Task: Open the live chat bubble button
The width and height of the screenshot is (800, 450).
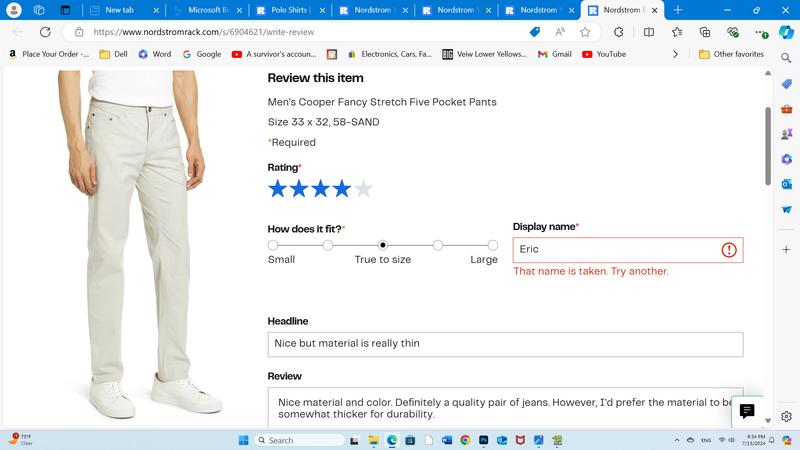Action: tap(747, 411)
